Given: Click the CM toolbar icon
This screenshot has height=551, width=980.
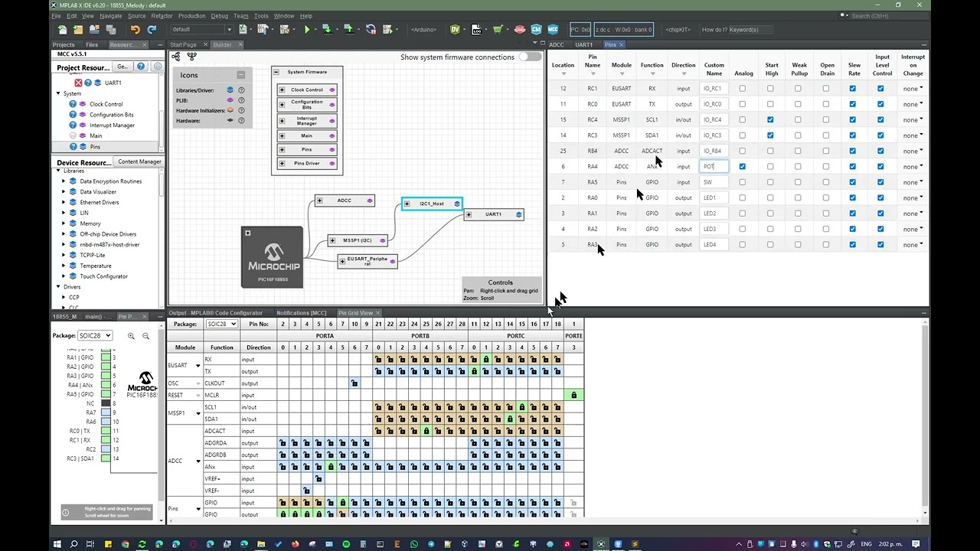Looking at the screenshot, I should point(537,30).
